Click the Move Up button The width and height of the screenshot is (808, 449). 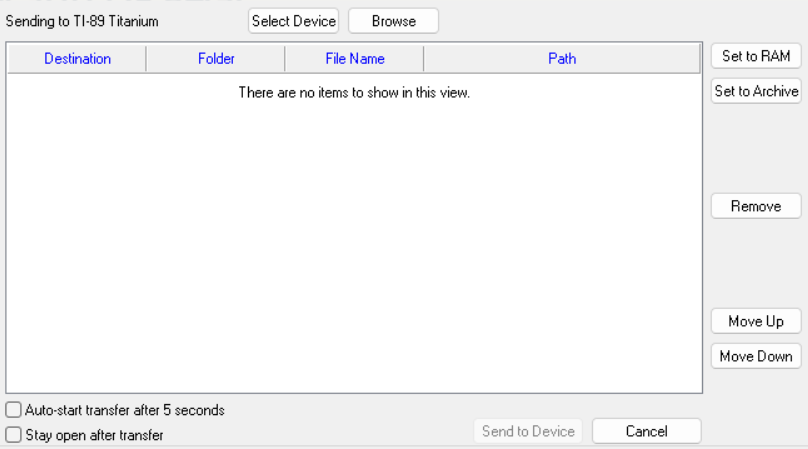(x=755, y=321)
